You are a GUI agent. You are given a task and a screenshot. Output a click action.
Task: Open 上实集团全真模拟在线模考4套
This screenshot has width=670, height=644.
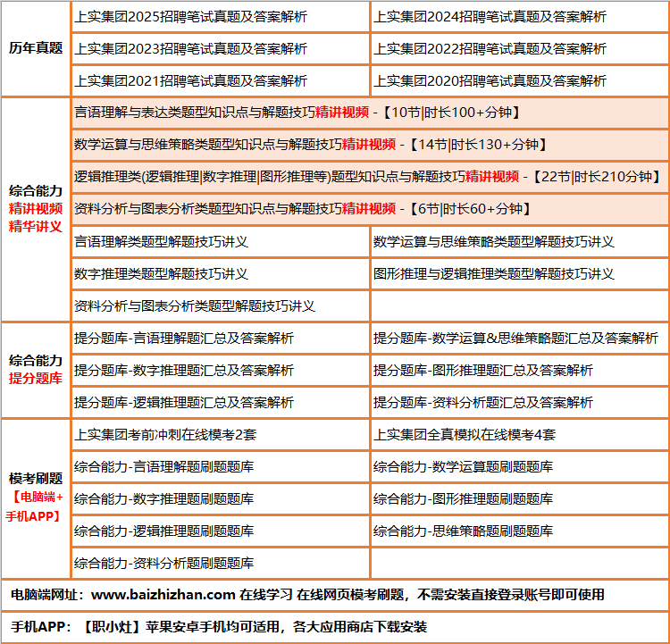[465, 435]
